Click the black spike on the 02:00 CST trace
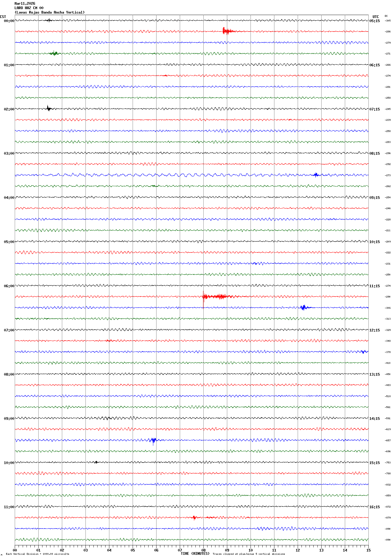The image size is (392, 558). pos(48,108)
